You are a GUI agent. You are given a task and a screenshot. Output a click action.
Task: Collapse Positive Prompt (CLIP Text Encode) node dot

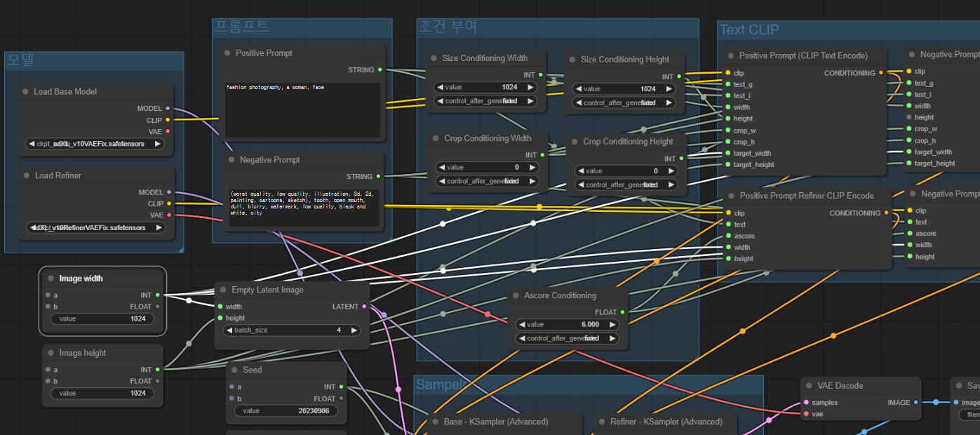click(x=732, y=56)
